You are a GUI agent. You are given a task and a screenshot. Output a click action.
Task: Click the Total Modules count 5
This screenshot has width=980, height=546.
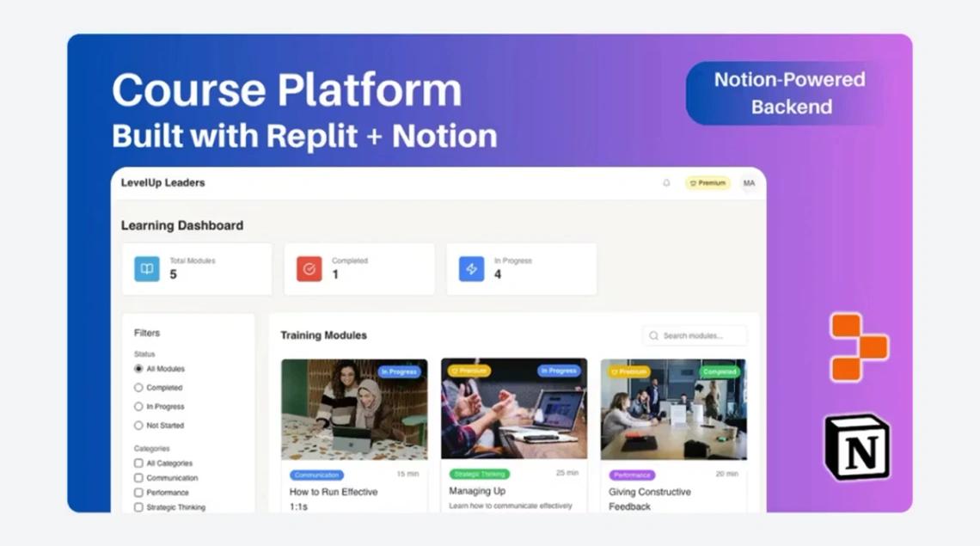click(173, 274)
